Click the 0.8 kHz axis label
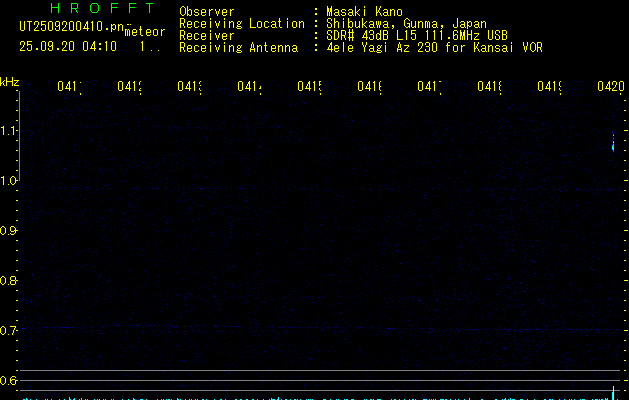Image resolution: width=629 pixels, height=400 pixels. point(9,280)
